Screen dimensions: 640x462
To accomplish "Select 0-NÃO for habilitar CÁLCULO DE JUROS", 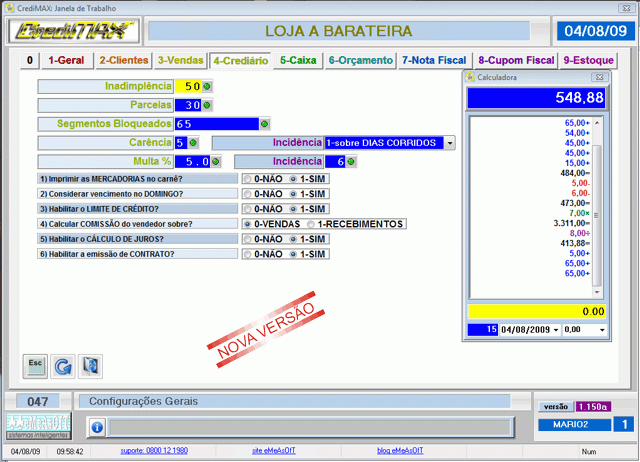I will coord(247,239).
